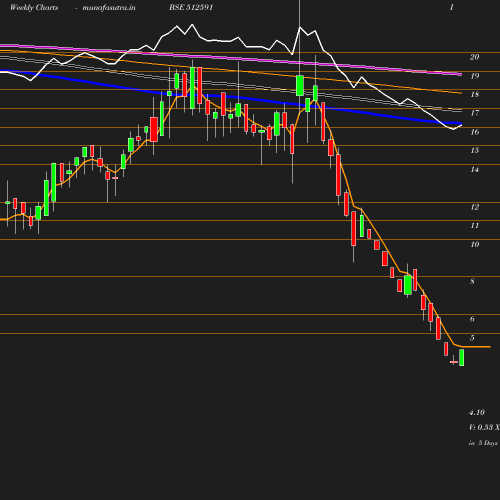Screen dimensions: 500x500
Task: Click the price axis label 11
Action: tap(475, 226)
